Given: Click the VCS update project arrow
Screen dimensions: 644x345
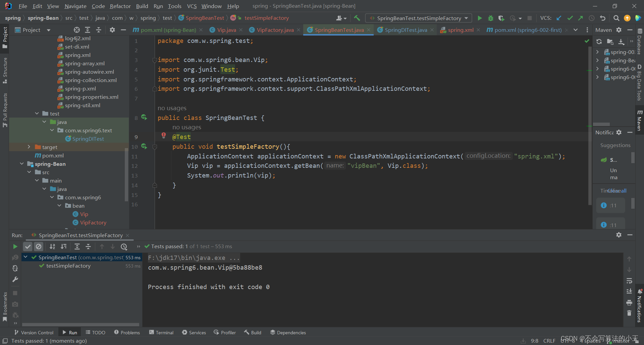Looking at the screenshot, I should tap(559, 18).
